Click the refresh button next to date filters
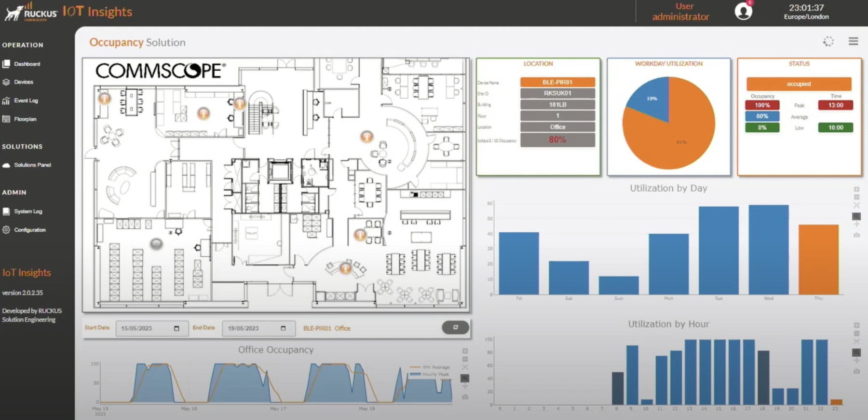 point(455,327)
